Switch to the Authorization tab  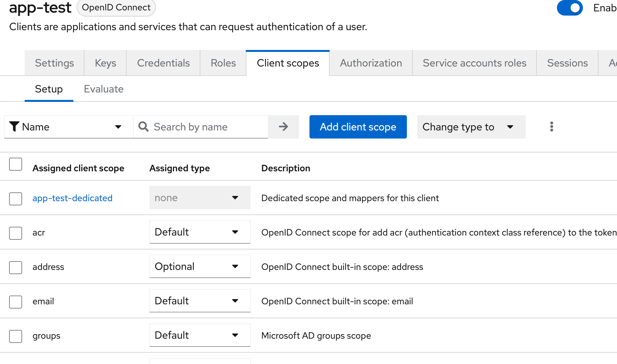[371, 63]
